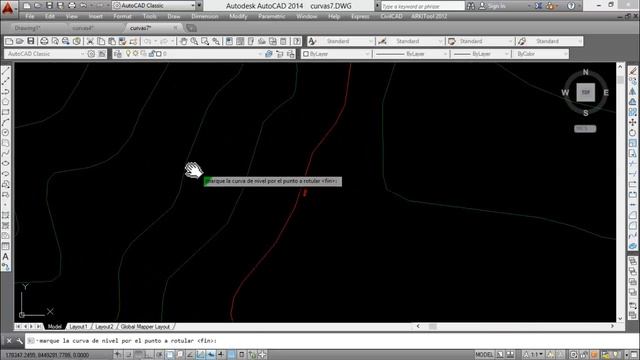Select the Rotate tool in Modify toolbar

click(x=633, y=133)
